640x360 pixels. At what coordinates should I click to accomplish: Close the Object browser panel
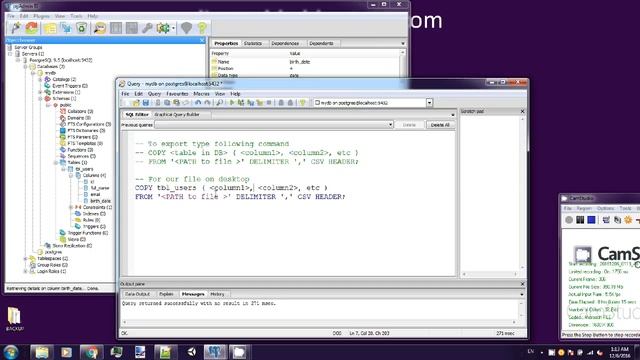202,40
